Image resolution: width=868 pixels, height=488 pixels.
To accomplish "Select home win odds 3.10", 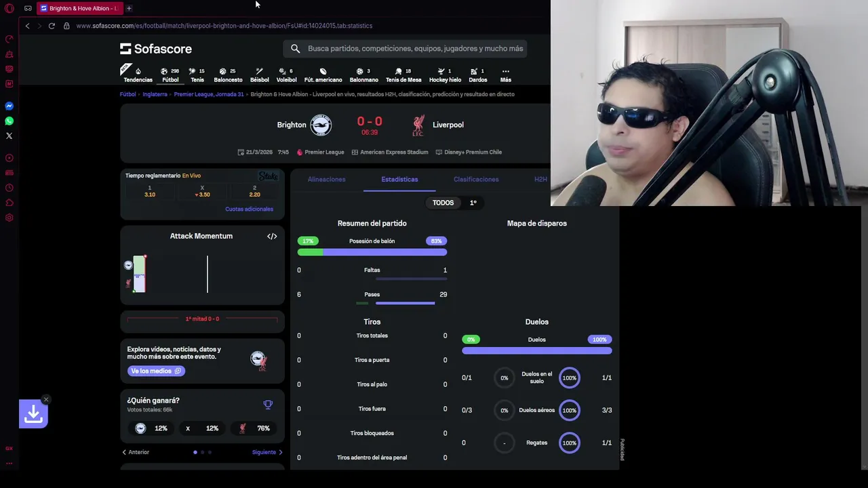I will pyautogui.click(x=150, y=191).
